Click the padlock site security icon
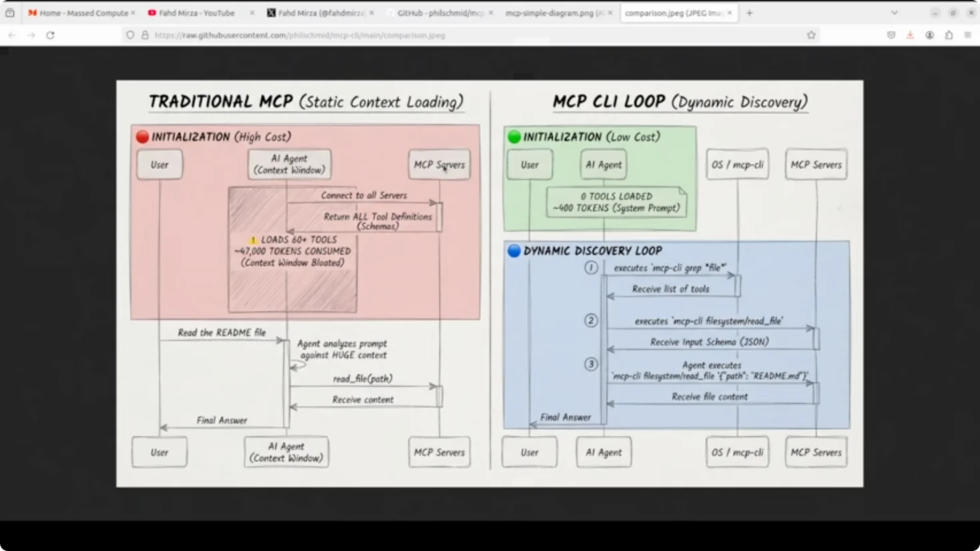Image resolution: width=980 pixels, height=551 pixels. [144, 35]
